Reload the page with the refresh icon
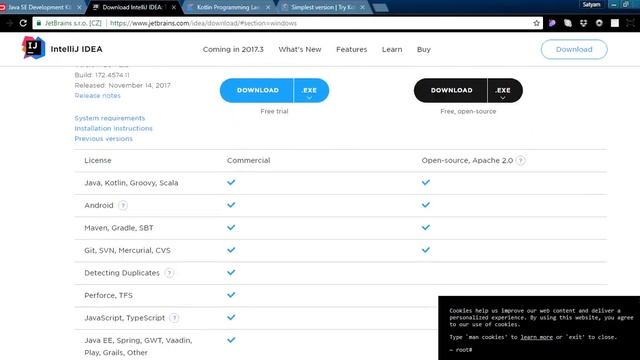 tap(23, 23)
